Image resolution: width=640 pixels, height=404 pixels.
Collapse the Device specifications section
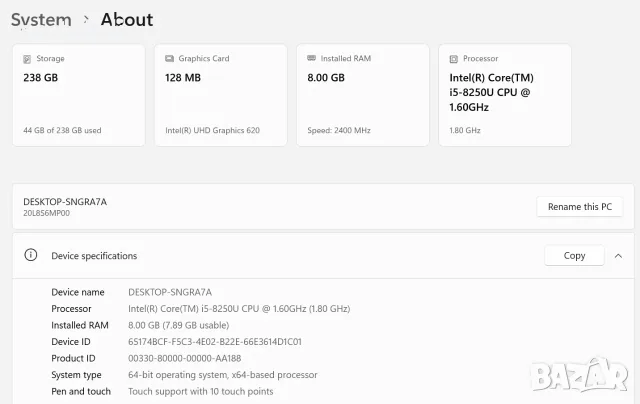tap(618, 256)
